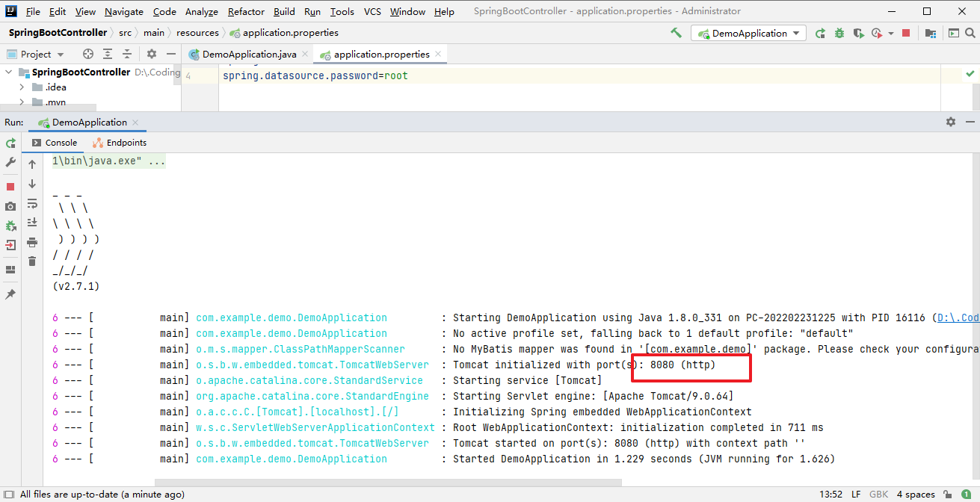Open the profiler options dropdown arrow
This screenshot has height=502, width=980.
pyautogui.click(x=891, y=33)
